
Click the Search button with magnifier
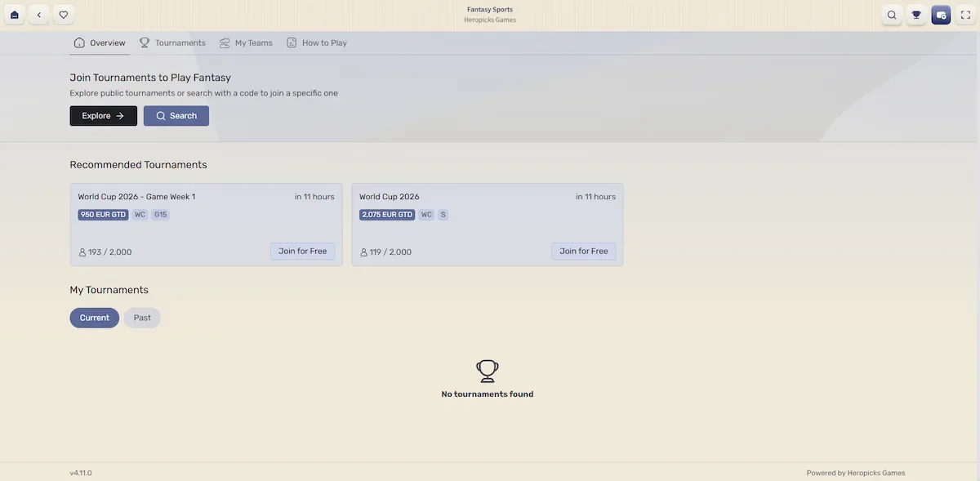[x=176, y=116]
